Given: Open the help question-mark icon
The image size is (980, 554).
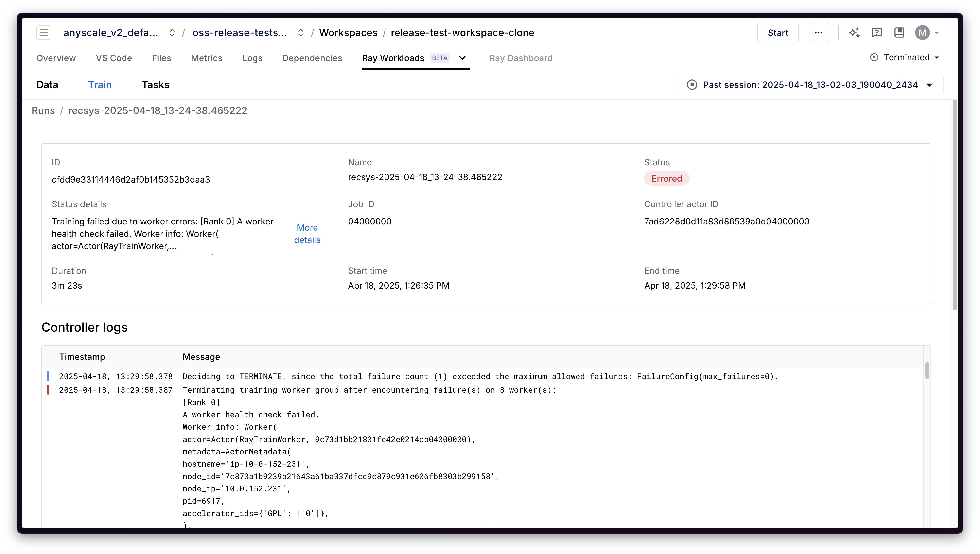Looking at the screenshot, I should pos(877,33).
